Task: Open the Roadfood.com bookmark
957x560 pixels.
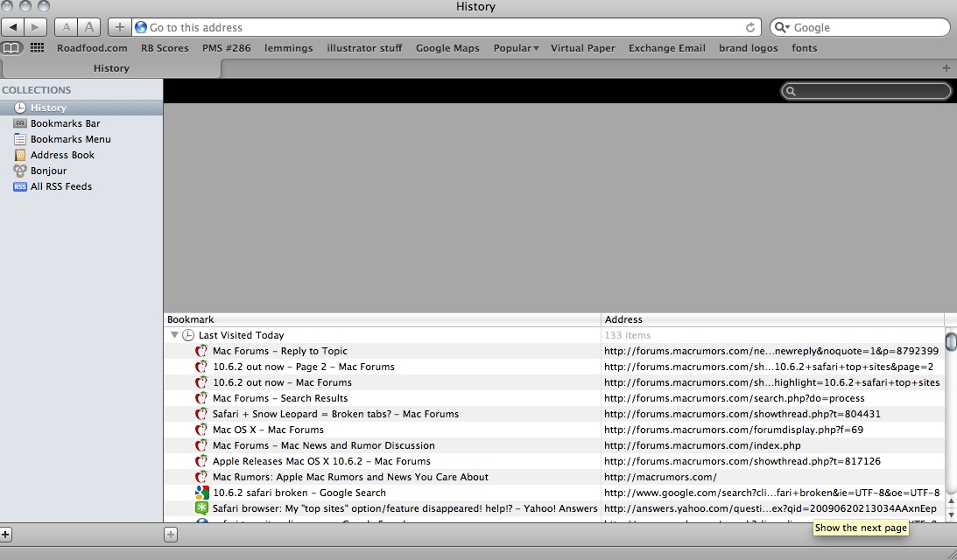Action: [92, 48]
